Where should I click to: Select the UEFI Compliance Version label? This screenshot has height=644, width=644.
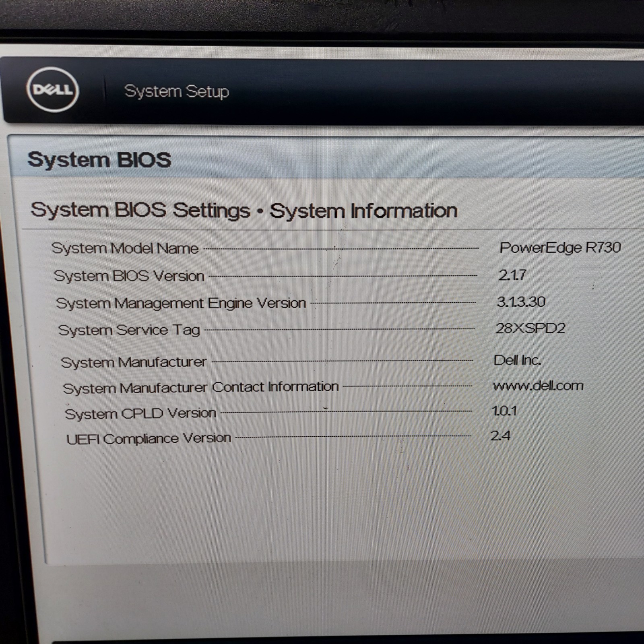pos(149,438)
